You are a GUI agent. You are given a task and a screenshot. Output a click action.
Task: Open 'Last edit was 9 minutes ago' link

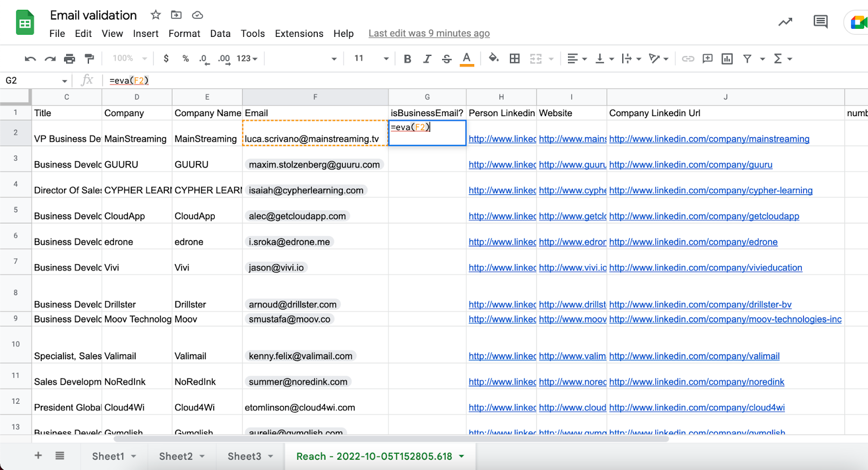pos(429,34)
